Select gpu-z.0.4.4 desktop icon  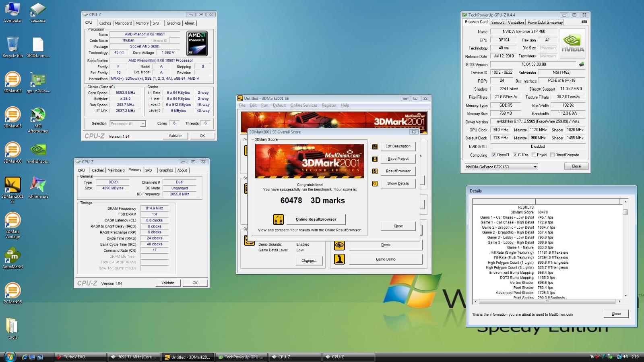point(38,83)
